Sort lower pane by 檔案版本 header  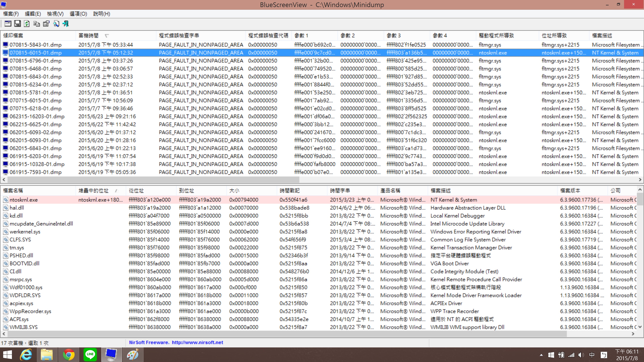[582, 191]
